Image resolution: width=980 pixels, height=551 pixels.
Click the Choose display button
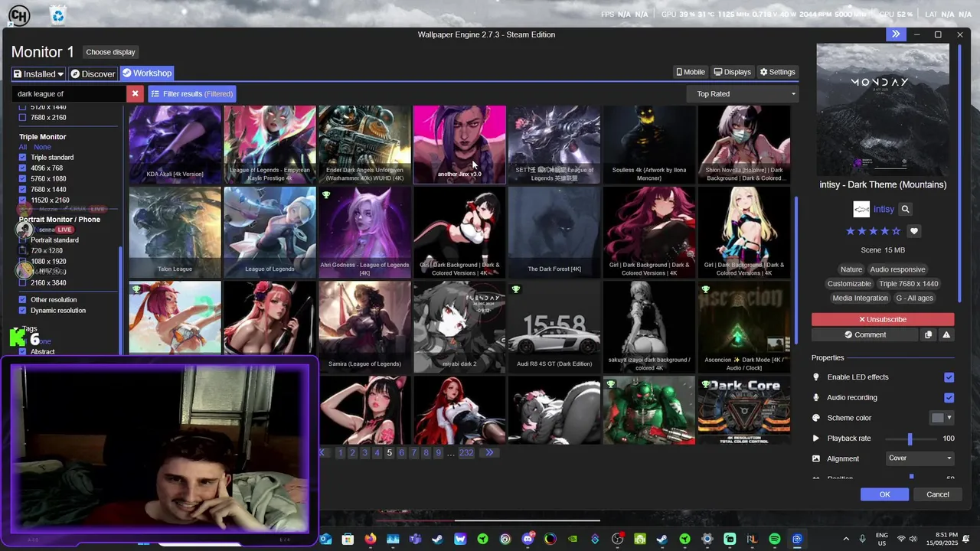[110, 52]
